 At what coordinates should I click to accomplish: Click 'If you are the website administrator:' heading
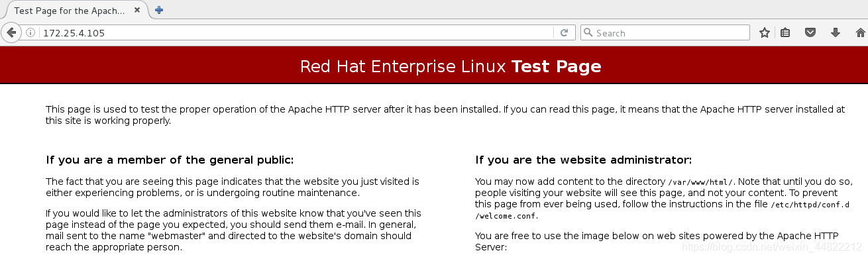coord(583,160)
